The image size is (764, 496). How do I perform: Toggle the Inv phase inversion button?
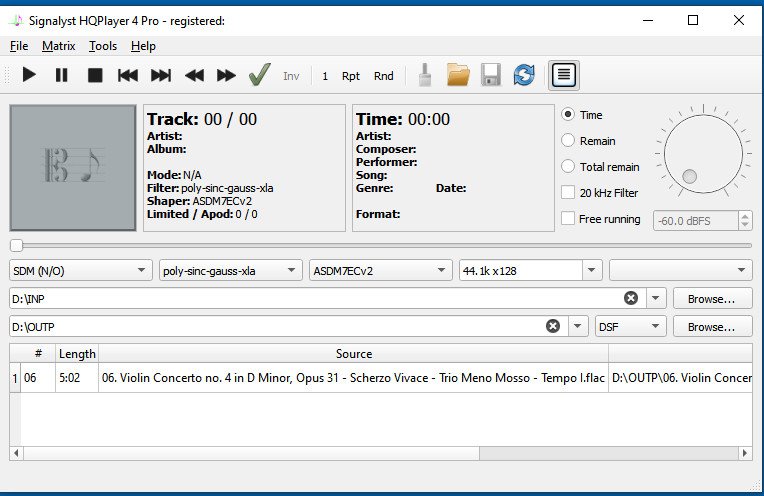click(x=291, y=76)
